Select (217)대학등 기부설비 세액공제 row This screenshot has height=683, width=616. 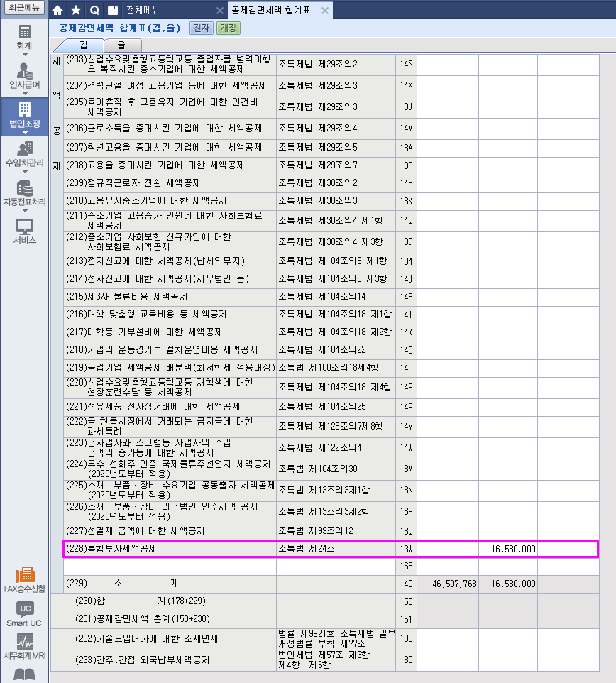tap(331, 332)
